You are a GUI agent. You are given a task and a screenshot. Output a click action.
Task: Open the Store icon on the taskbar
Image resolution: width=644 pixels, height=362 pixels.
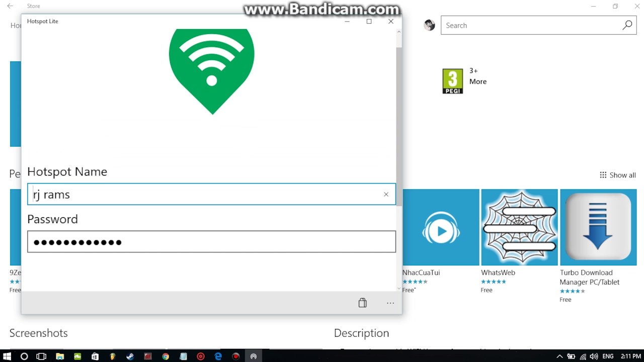95,356
